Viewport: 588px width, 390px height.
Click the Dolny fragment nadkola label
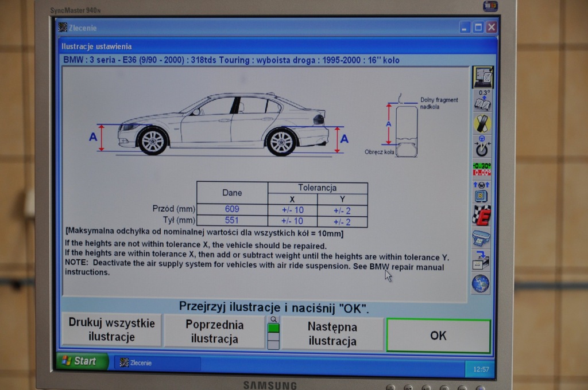(439, 103)
